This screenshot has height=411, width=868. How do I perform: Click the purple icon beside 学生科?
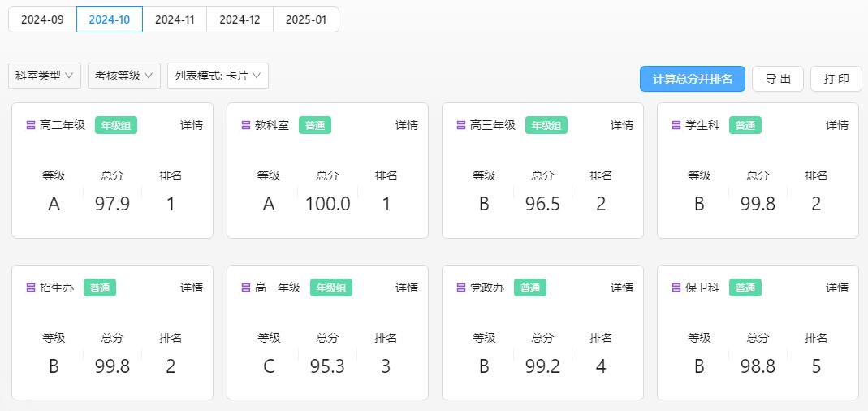676,125
